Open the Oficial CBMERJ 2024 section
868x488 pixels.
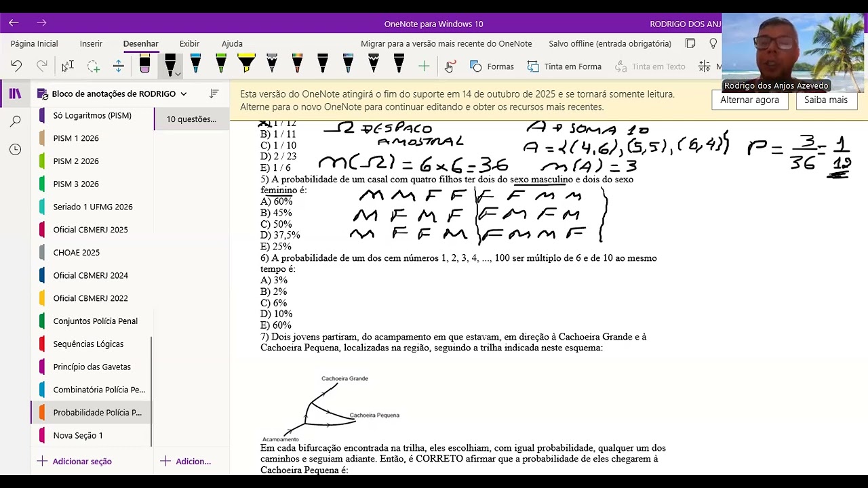[x=92, y=275]
